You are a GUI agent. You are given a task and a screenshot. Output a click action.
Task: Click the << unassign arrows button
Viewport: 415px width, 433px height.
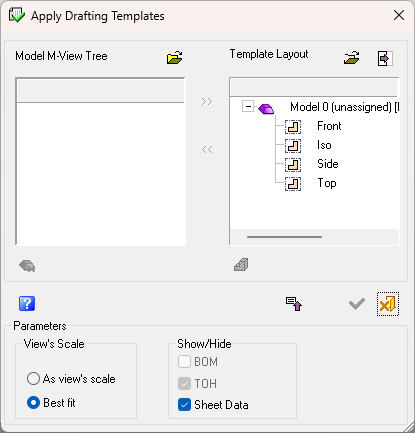(x=207, y=149)
